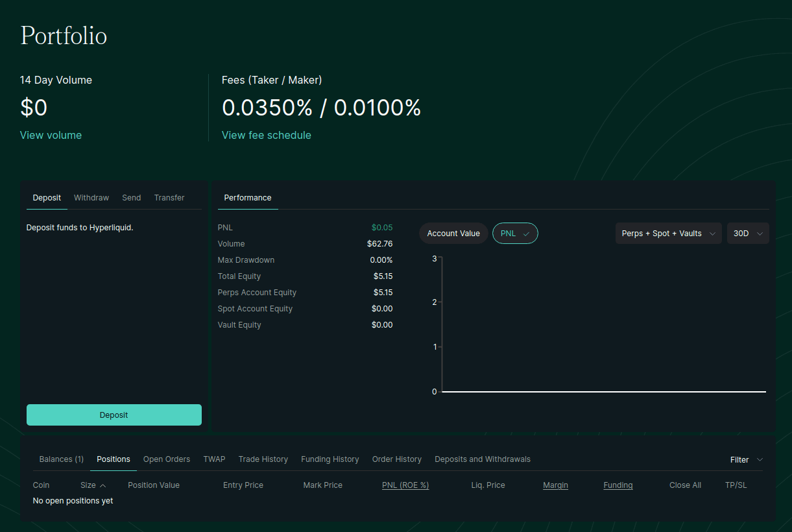Select the Send tab

[131, 198]
